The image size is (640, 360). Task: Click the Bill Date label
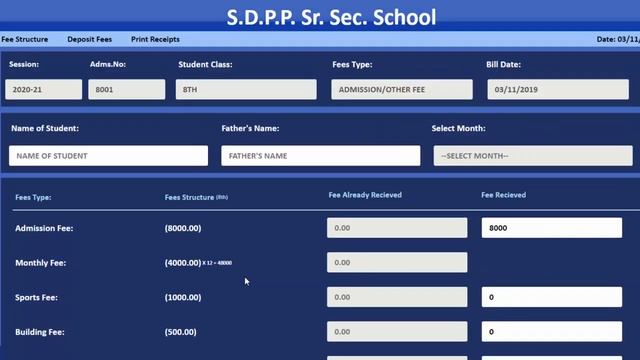click(x=503, y=64)
